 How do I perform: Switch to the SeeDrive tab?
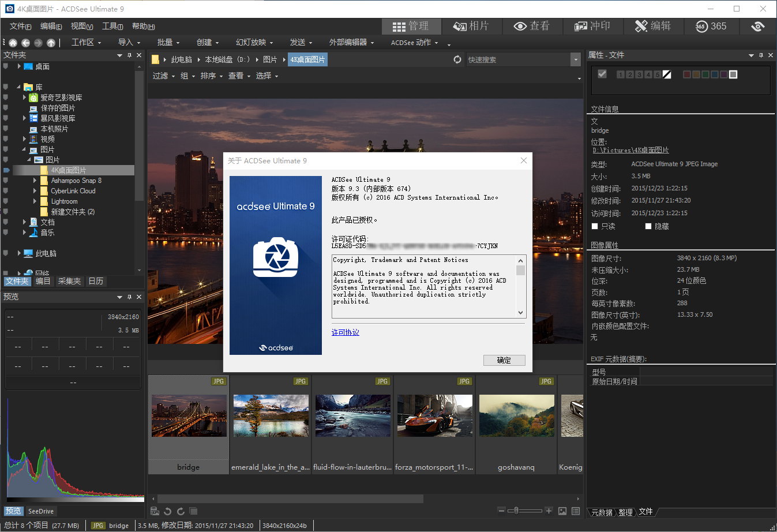coord(41,511)
